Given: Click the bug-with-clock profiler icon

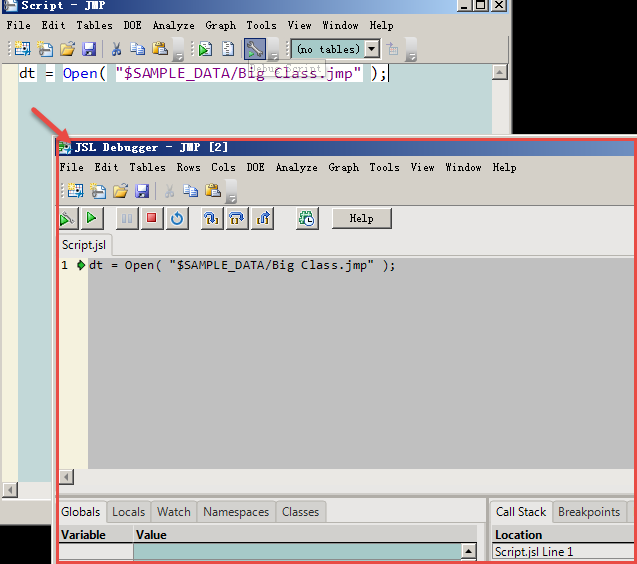Looking at the screenshot, I should click(x=307, y=219).
